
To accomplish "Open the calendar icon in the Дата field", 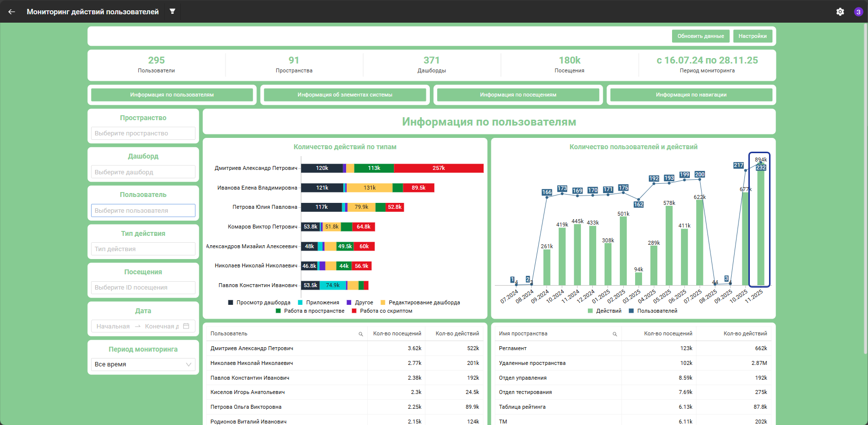I will 186,326.
